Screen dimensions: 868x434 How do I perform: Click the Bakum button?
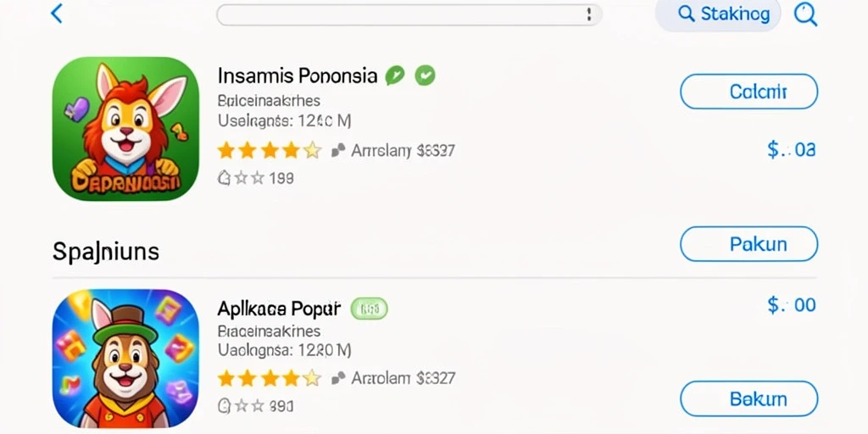(x=748, y=398)
